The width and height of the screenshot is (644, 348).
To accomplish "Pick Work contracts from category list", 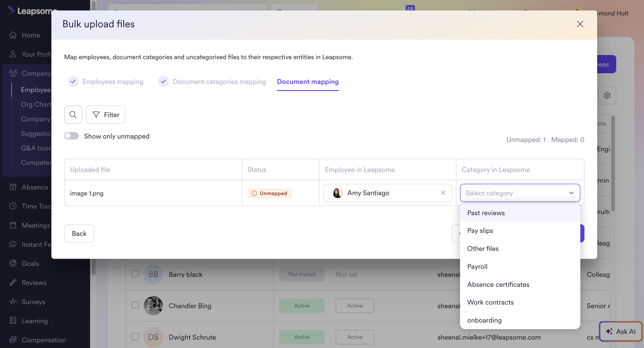I will coord(490,302).
